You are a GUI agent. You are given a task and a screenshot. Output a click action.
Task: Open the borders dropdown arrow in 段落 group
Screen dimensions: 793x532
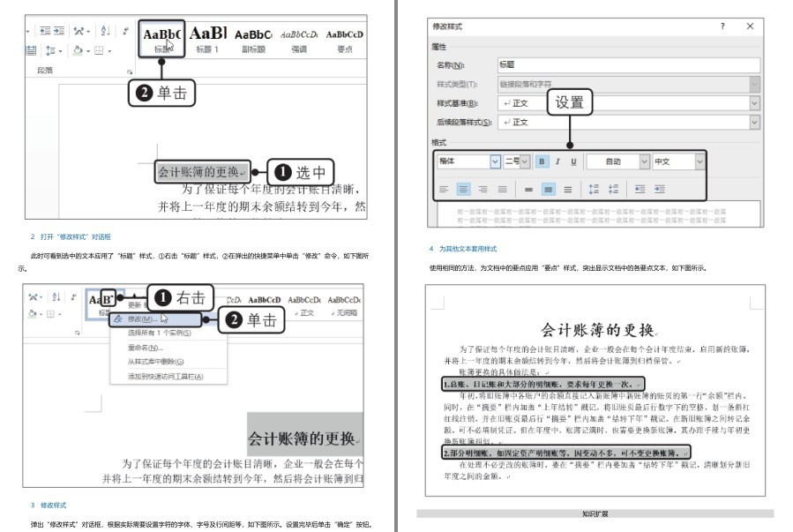(x=109, y=51)
